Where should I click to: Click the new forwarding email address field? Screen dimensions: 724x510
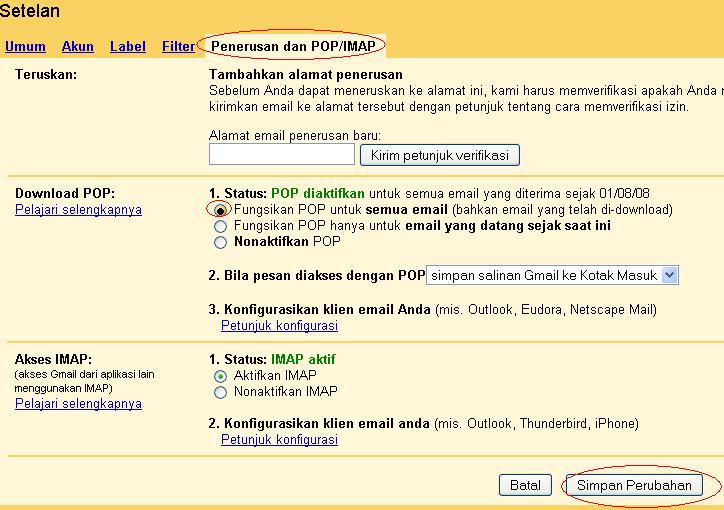click(x=282, y=154)
